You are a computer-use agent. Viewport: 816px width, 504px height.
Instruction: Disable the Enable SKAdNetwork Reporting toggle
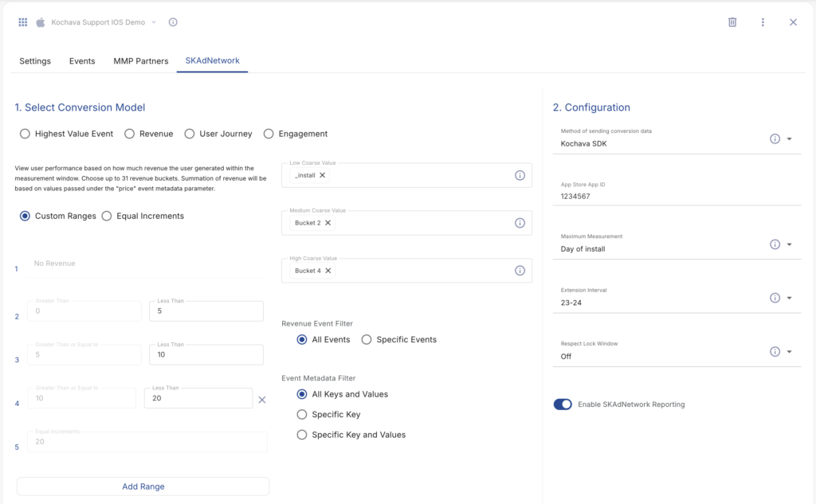[563, 404]
